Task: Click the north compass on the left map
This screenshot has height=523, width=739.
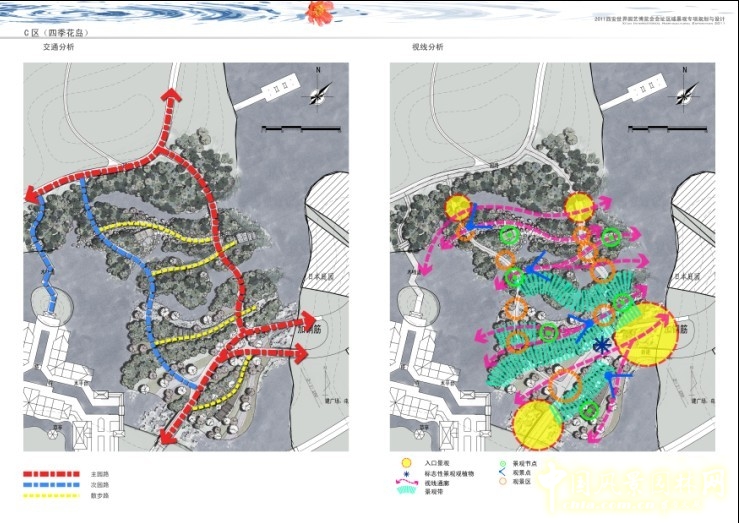Action: point(319,91)
